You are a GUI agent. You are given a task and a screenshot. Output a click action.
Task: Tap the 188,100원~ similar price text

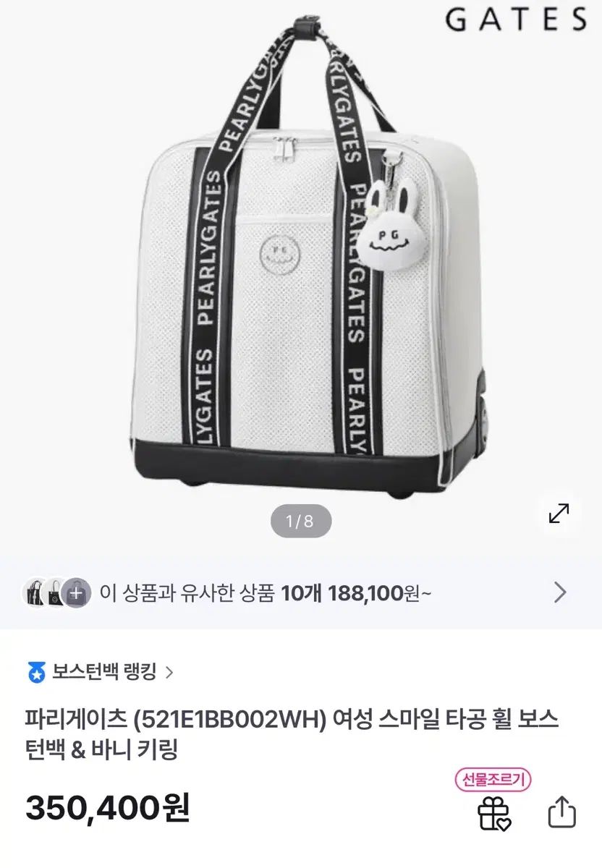click(381, 593)
